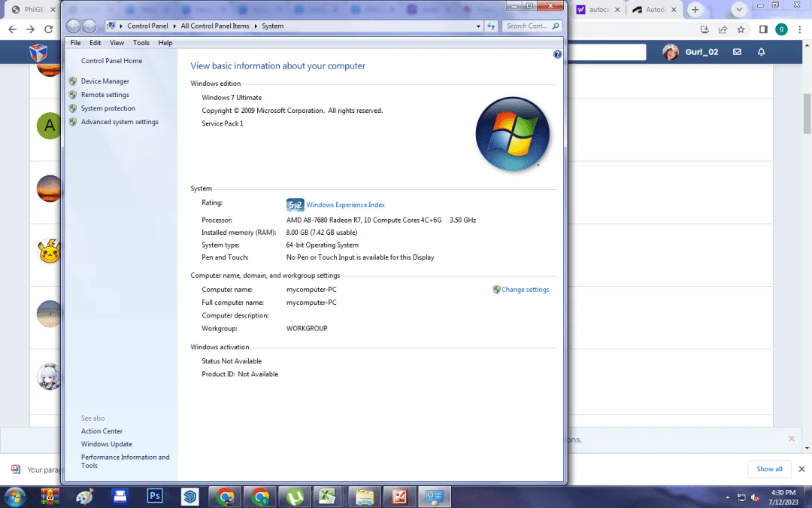Screen dimensions: 812x508
Task: Open forum notifications bell
Action: (x=761, y=52)
